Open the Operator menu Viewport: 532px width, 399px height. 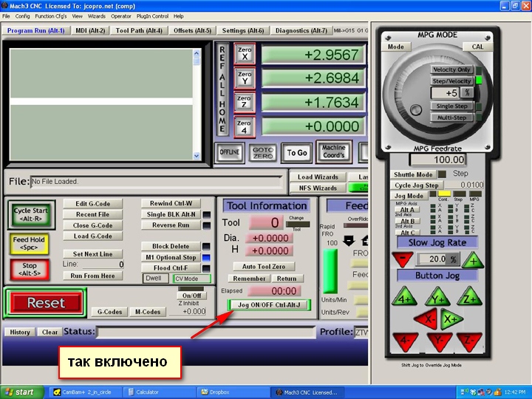(x=120, y=16)
